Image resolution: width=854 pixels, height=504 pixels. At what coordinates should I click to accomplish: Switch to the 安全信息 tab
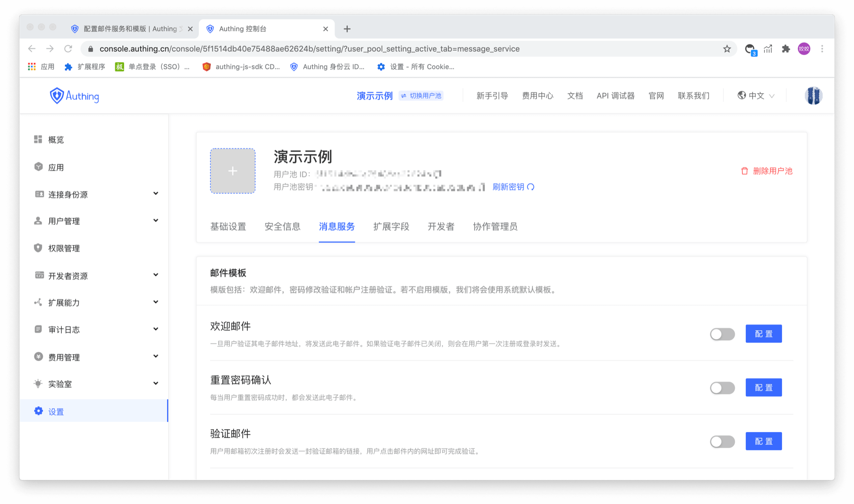click(282, 227)
